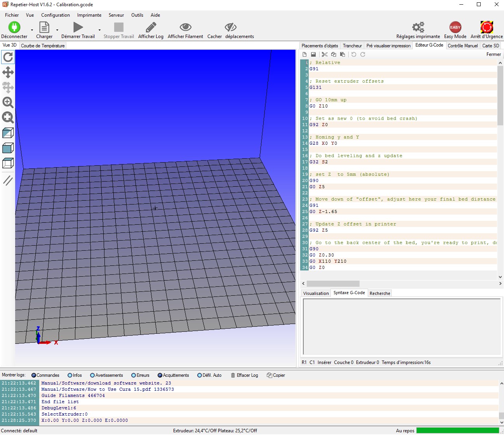
Task: Toggle Cacher déplacements eye icon
Action: pos(231,27)
